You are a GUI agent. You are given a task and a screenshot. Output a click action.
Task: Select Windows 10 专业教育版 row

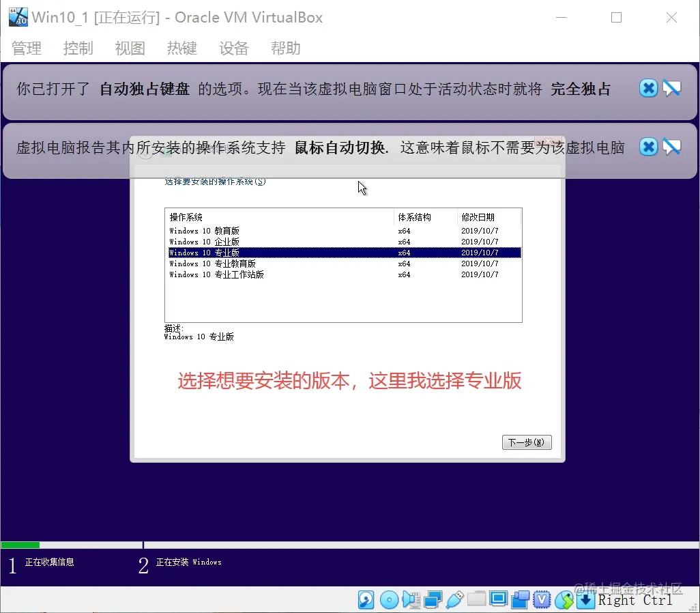[x=344, y=263]
